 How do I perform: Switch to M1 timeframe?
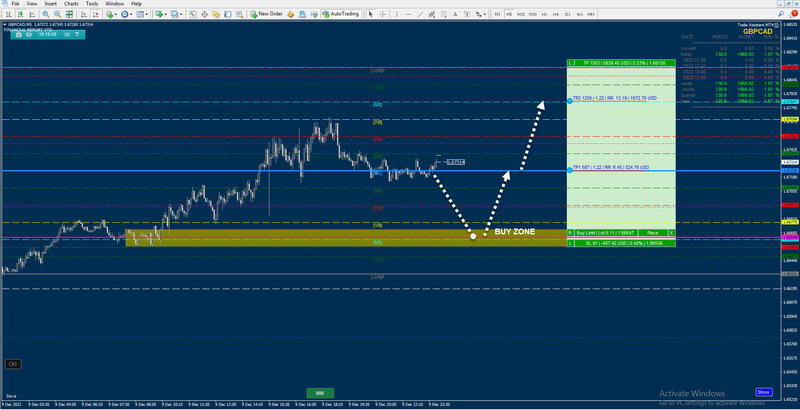497,14
